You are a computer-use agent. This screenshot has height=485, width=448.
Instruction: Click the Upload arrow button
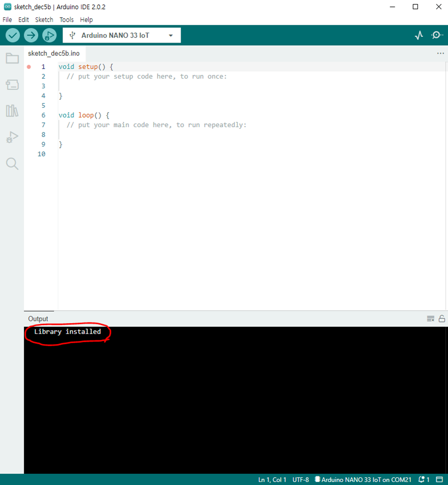(31, 35)
